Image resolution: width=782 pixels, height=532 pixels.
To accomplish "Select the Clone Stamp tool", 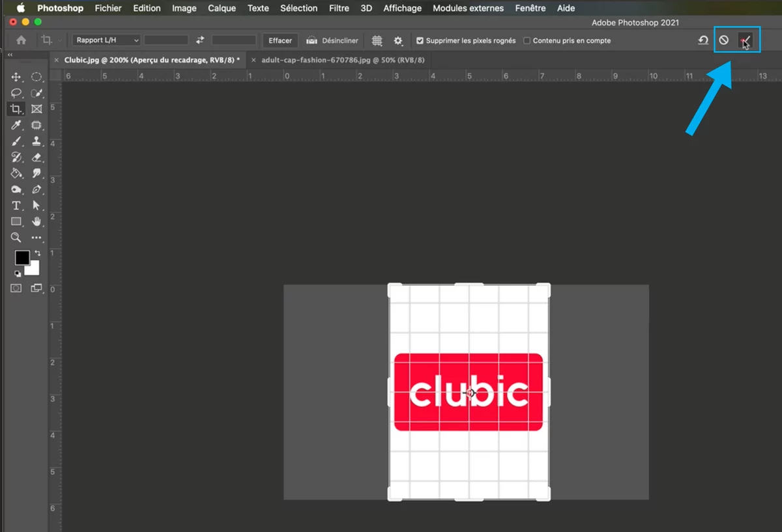I will coord(36,141).
